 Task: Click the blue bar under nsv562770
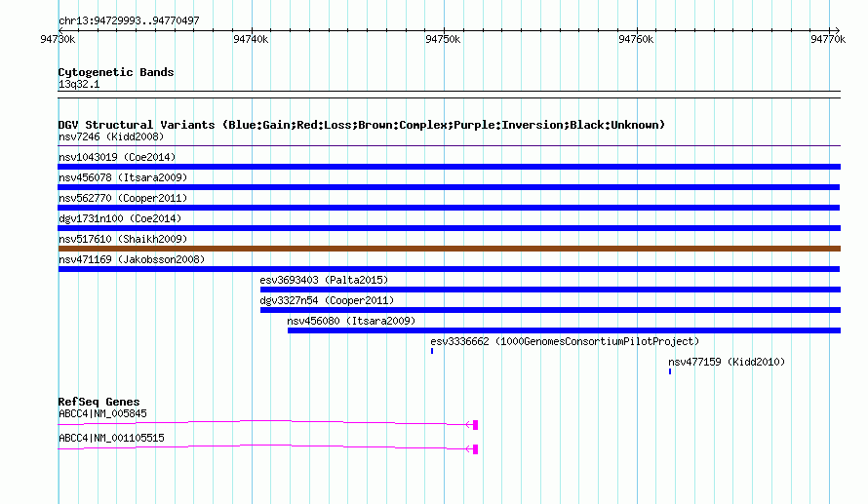tap(449, 208)
